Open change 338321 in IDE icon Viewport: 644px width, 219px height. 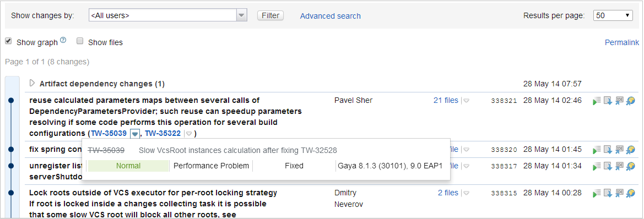coord(620,101)
